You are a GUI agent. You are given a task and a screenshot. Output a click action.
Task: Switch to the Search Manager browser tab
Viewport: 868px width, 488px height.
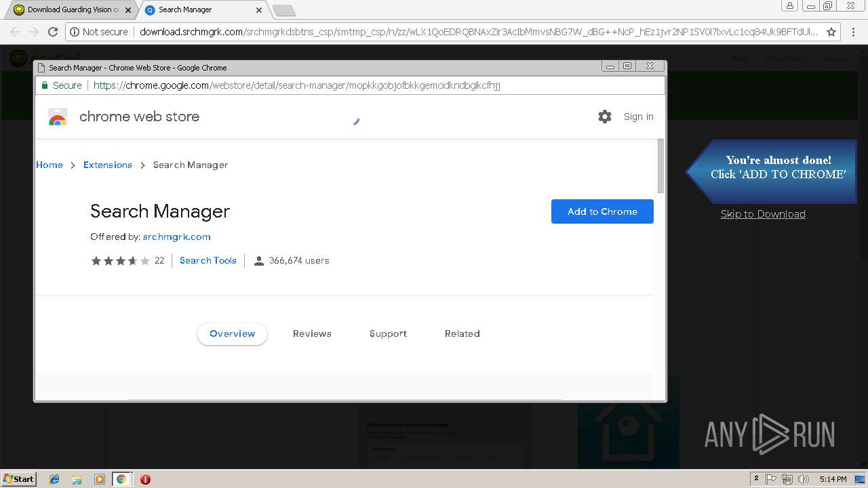pyautogui.click(x=202, y=10)
